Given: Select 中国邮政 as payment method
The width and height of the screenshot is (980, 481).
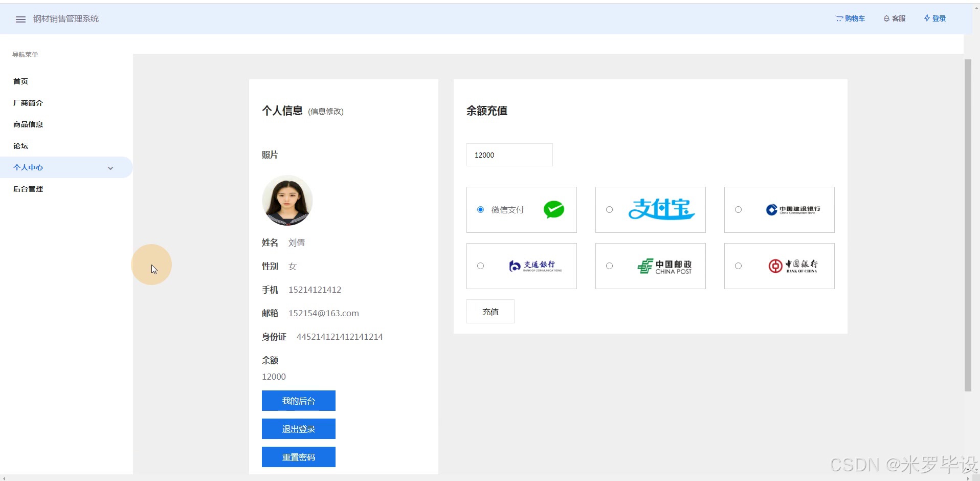Looking at the screenshot, I should [609, 266].
